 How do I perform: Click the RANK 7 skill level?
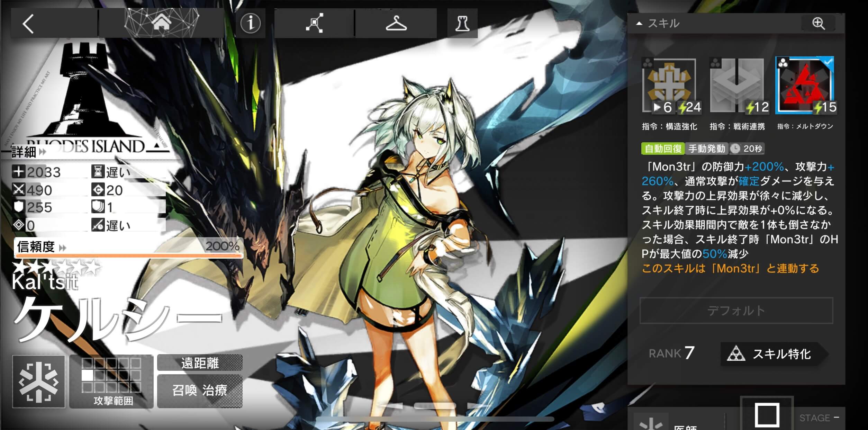(671, 353)
